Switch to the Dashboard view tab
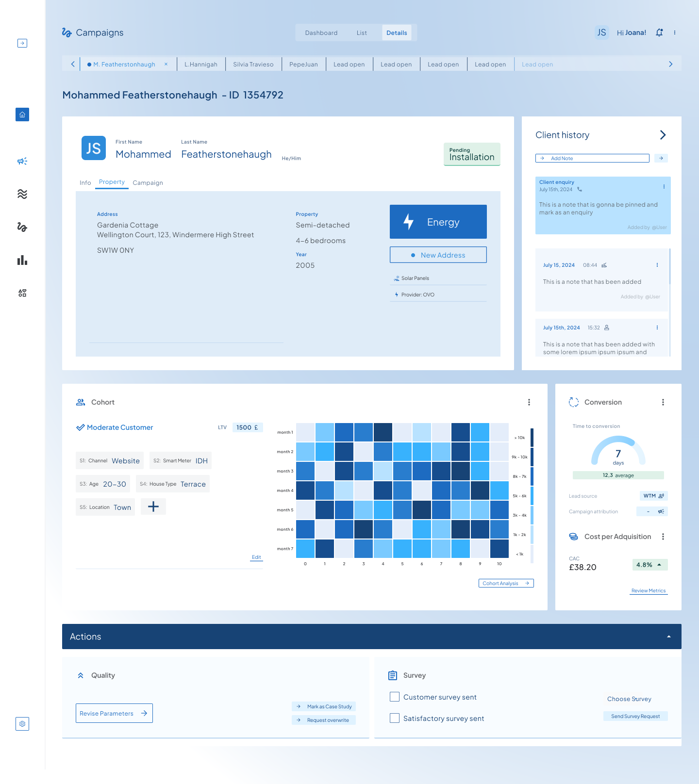The image size is (699, 784). click(x=321, y=33)
